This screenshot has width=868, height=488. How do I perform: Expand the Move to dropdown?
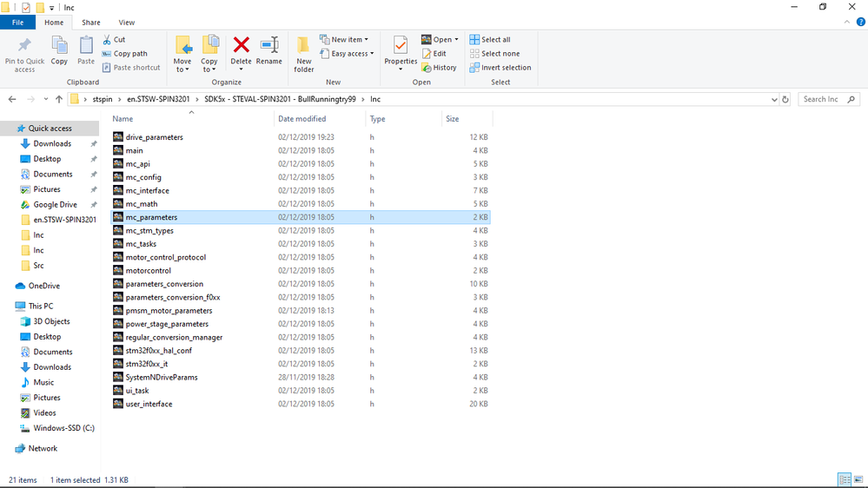182,54
